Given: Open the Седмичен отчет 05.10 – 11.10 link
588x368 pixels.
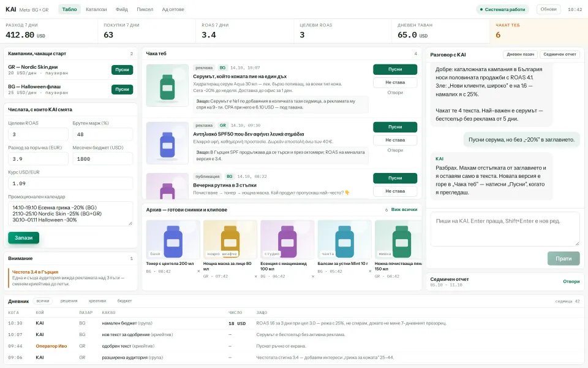Looking at the screenshot, I should click(571, 282).
